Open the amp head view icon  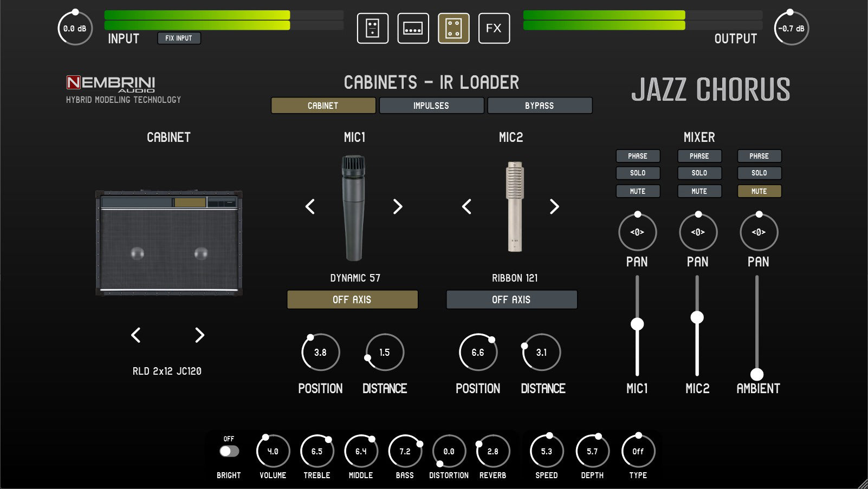click(x=373, y=28)
